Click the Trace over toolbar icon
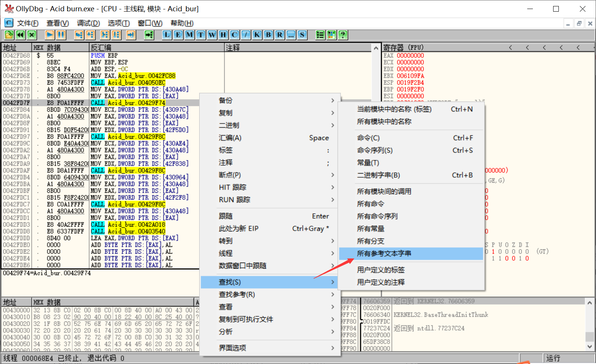 [x=116, y=35]
